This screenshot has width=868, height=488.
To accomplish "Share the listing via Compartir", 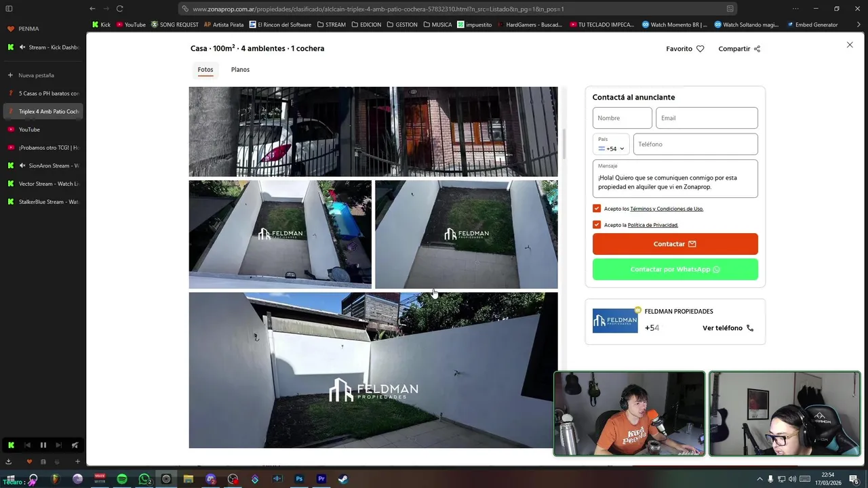I will pos(739,49).
